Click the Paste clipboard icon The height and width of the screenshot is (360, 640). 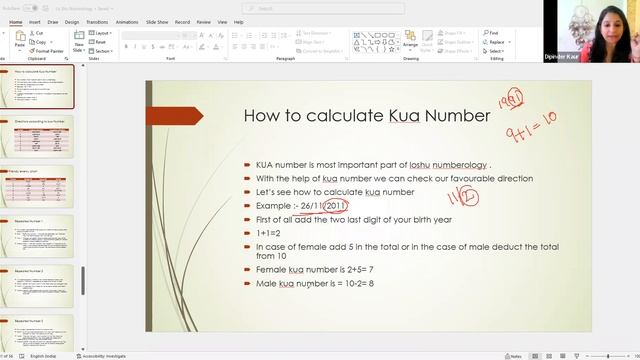20,36
